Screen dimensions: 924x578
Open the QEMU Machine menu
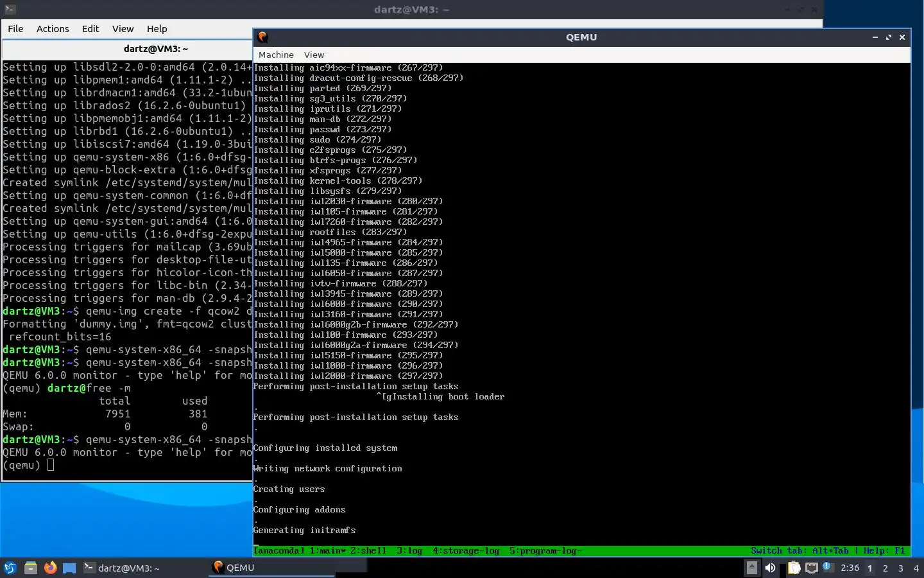pos(276,55)
